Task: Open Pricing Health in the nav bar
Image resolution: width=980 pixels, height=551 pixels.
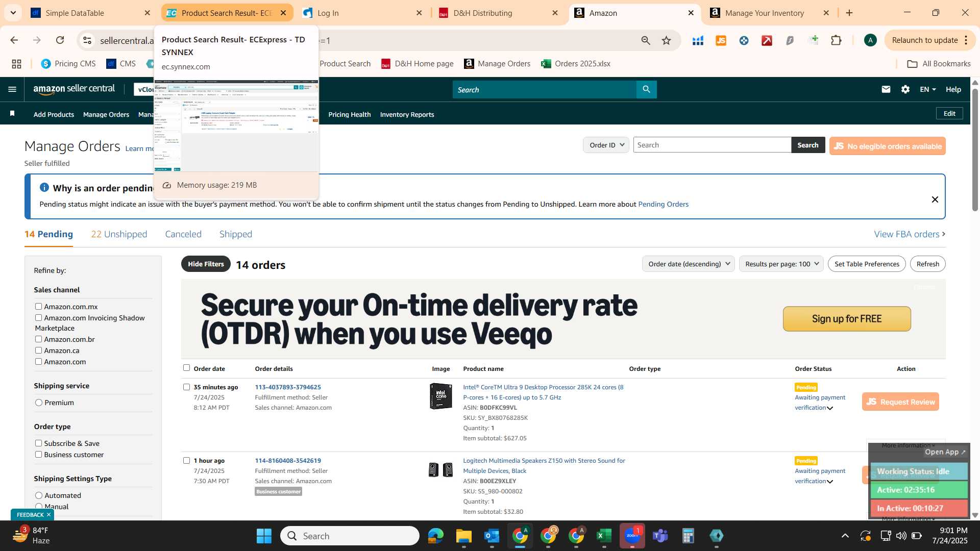Action: coord(350,114)
